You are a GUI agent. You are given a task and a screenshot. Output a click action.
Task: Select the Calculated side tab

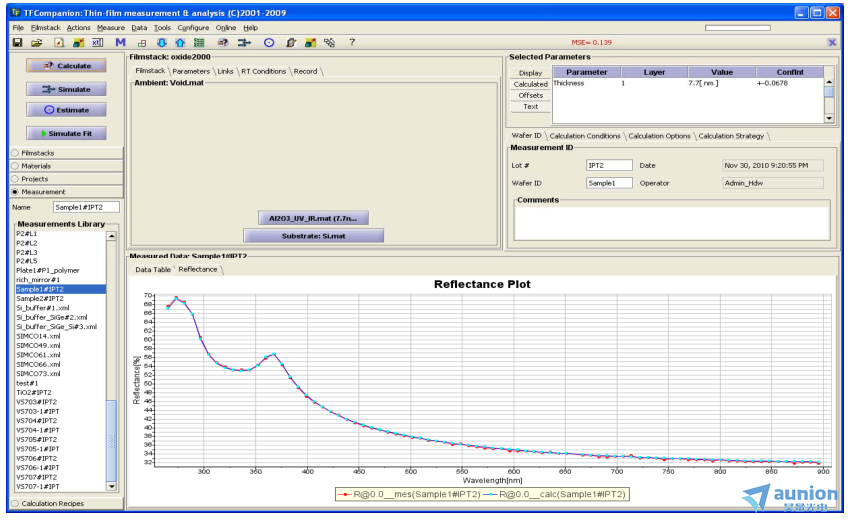(x=531, y=85)
